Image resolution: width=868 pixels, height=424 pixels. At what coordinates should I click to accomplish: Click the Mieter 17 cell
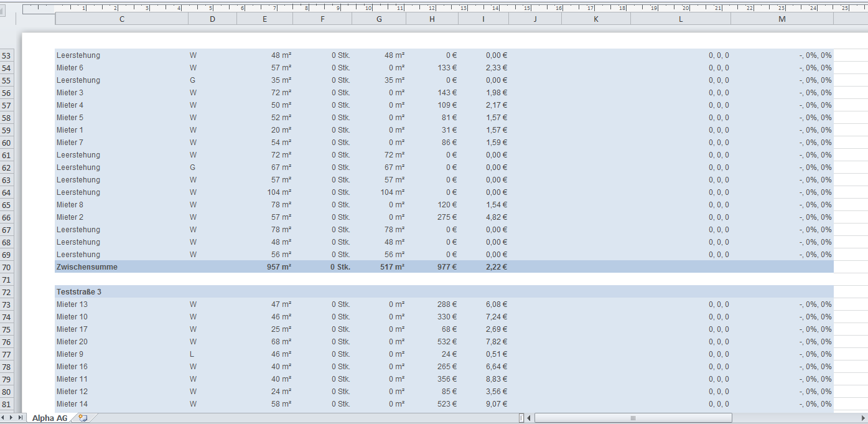(122, 329)
